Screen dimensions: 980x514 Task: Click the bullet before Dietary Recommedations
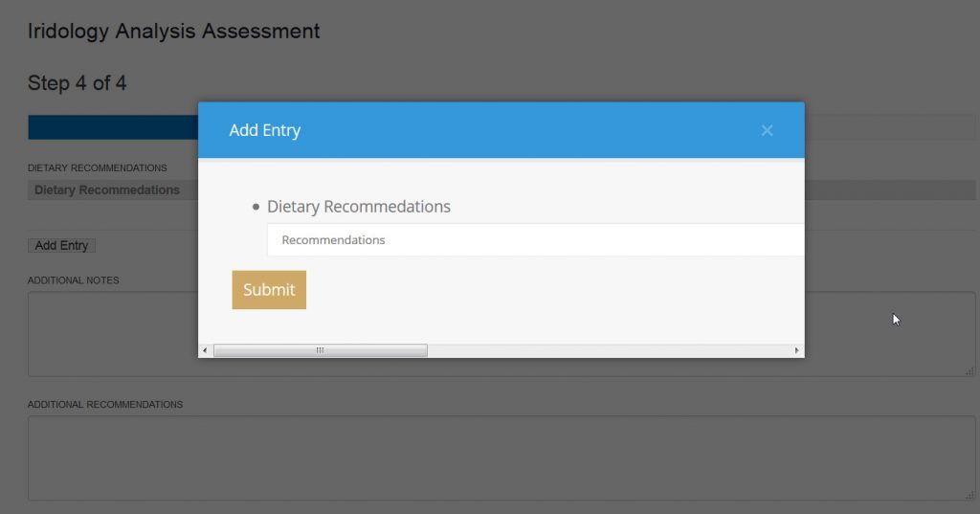[256, 207]
